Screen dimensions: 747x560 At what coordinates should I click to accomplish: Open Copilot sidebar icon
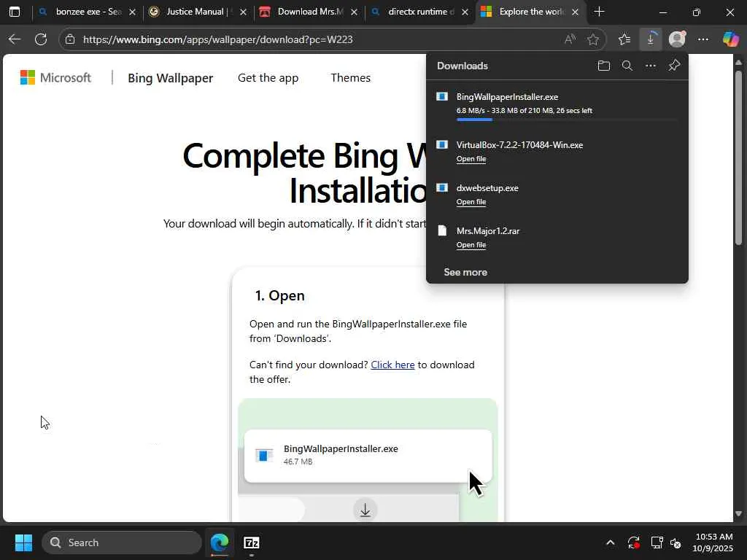point(730,39)
